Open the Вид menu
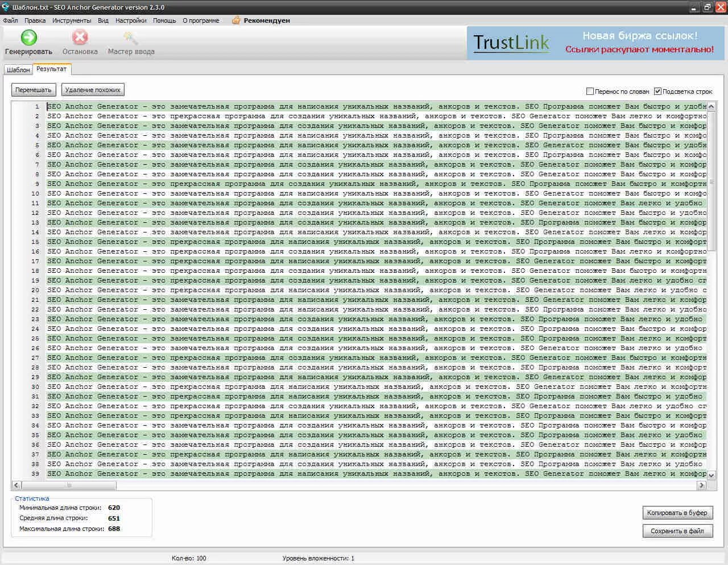This screenshot has width=728, height=565. click(x=103, y=20)
